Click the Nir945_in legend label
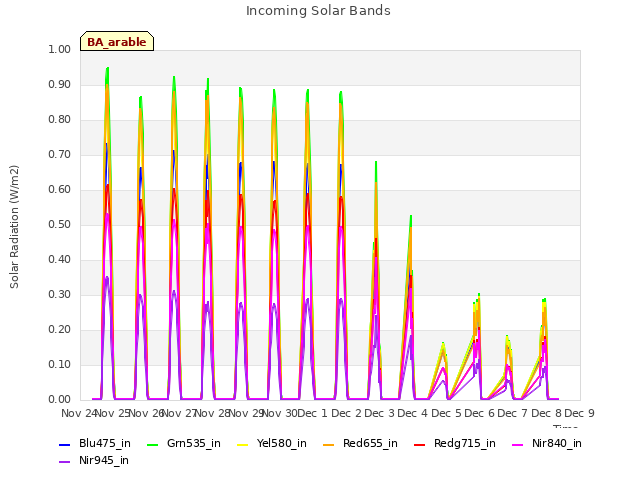The image size is (640, 480). pos(104,460)
